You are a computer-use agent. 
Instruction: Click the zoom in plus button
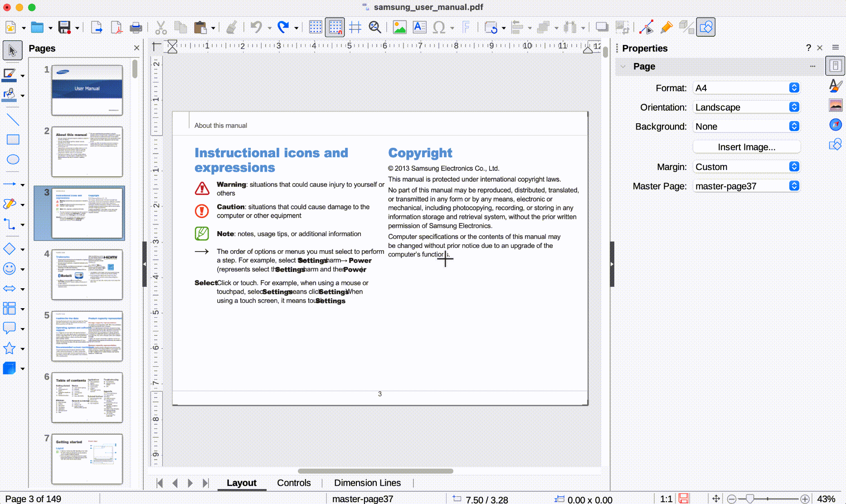coord(805,499)
